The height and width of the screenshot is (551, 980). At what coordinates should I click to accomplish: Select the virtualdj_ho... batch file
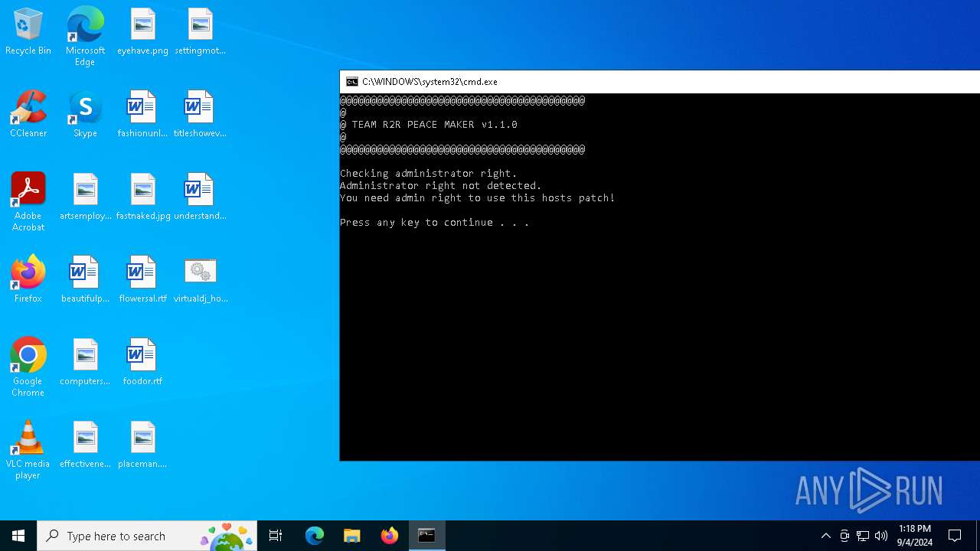[200, 279]
